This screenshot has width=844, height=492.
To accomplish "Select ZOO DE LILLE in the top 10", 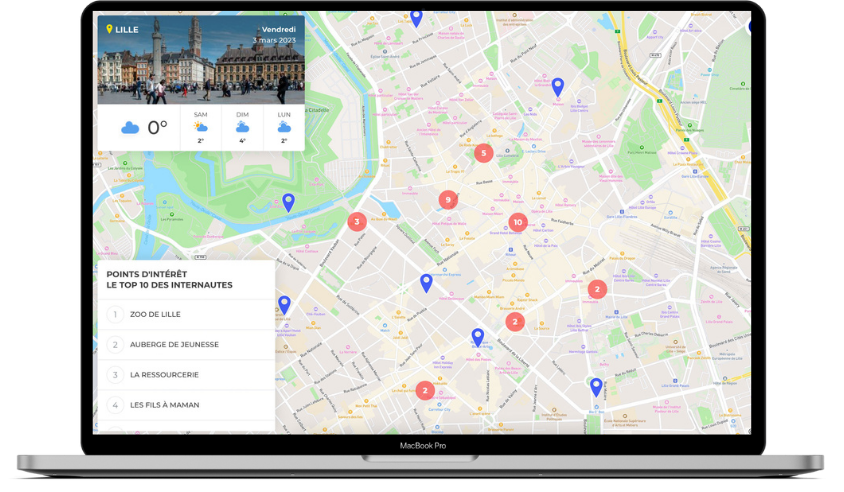I will pyautogui.click(x=155, y=314).
